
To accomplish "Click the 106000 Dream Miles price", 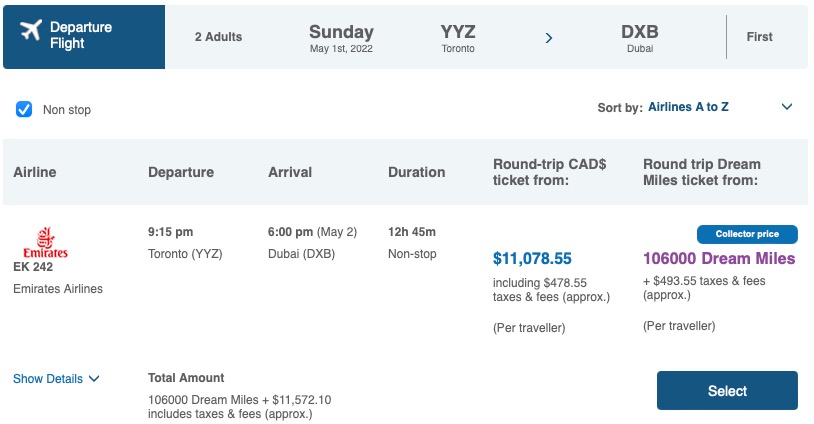I will (x=718, y=258).
